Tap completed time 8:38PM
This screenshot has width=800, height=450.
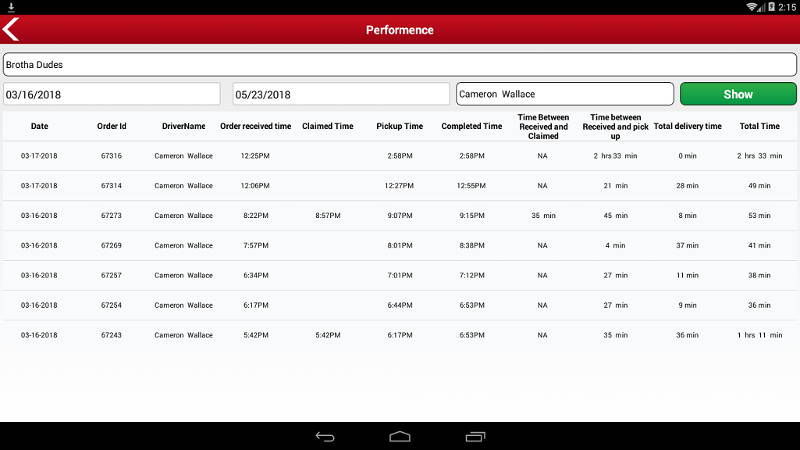[471, 245]
